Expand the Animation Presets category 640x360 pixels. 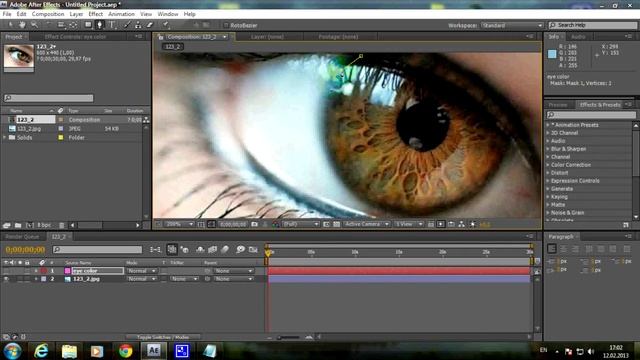click(548, 125)
